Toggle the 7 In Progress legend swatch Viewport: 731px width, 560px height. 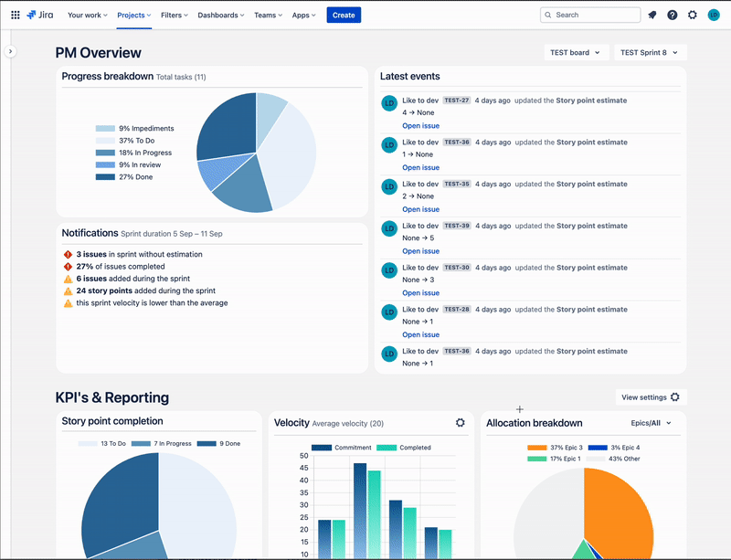pos(141,444)
